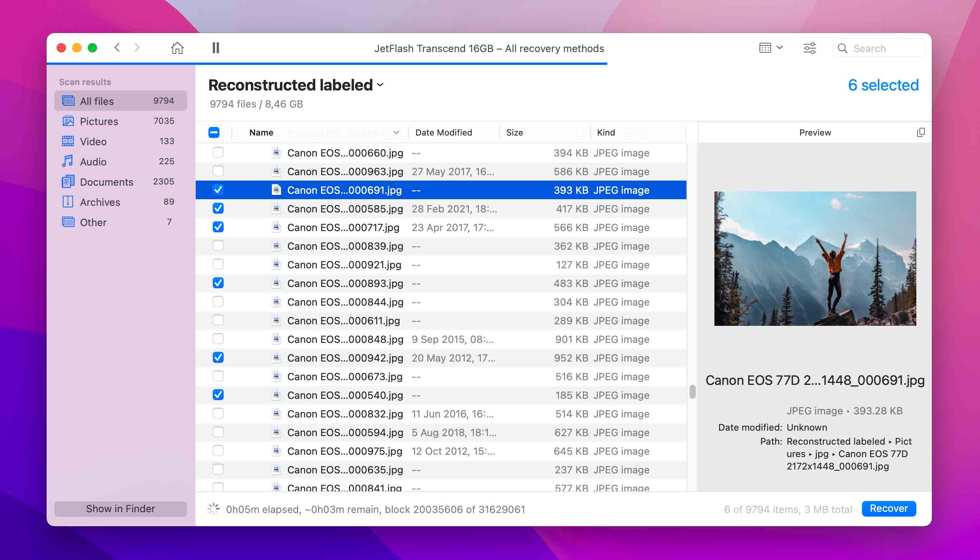Uncheck the box for Canon EOS...000691.jpg
The height and width of the screenshot is (560, 980).
218,190
